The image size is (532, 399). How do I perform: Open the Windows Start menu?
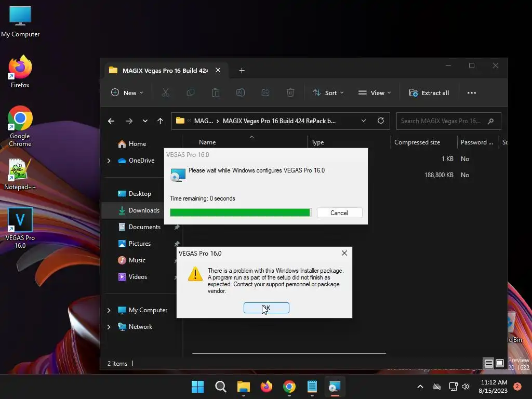point(198,387)
